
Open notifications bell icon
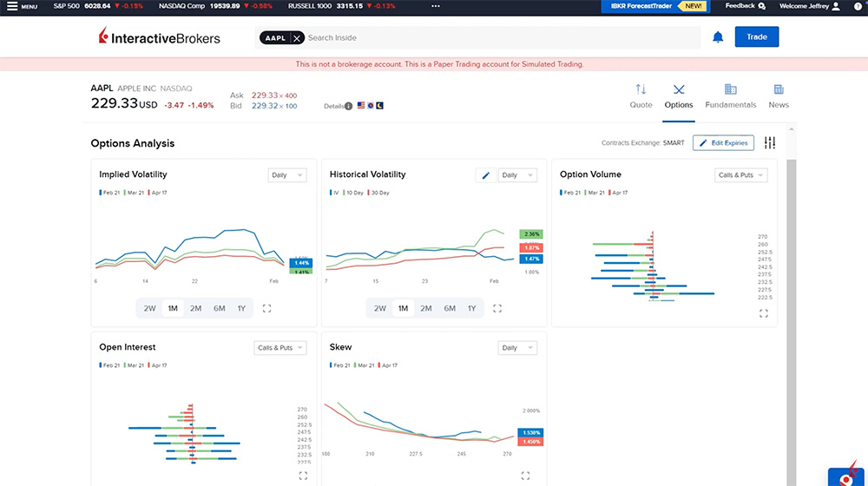click(718, 37)
